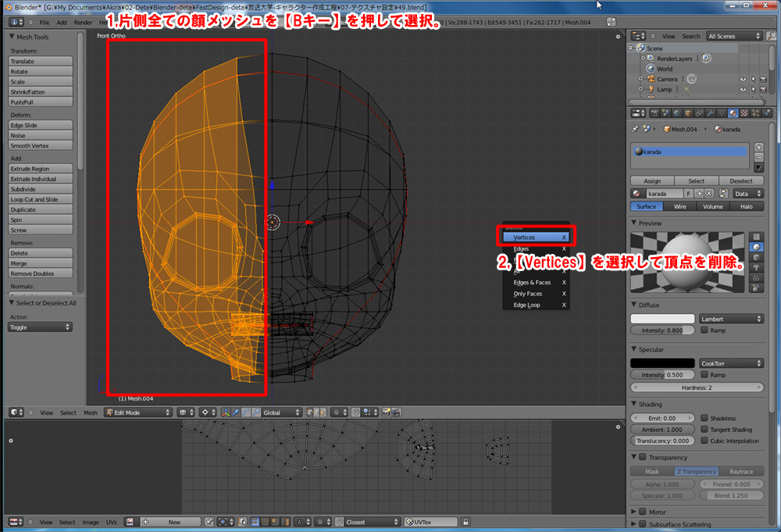Switch material type to Wire
The image size is (781, 532).
pyautogui.click(x=679, y=207)
